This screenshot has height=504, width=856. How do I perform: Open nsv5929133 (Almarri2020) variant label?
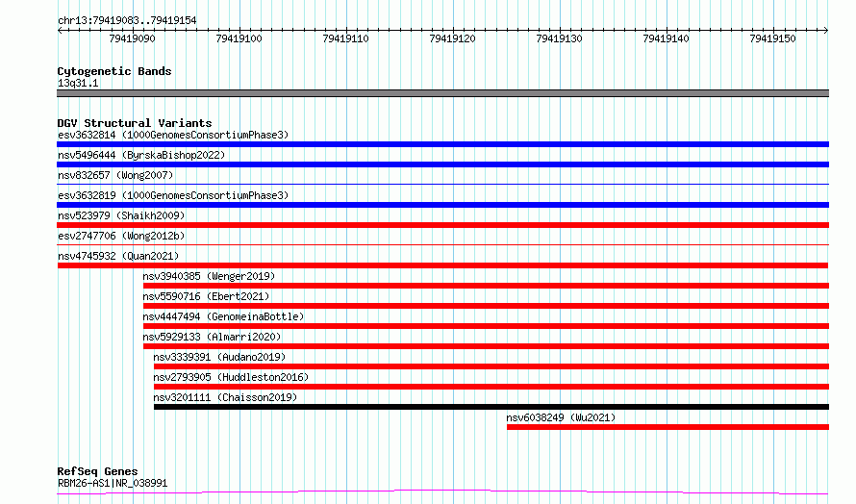click(212, 337)
